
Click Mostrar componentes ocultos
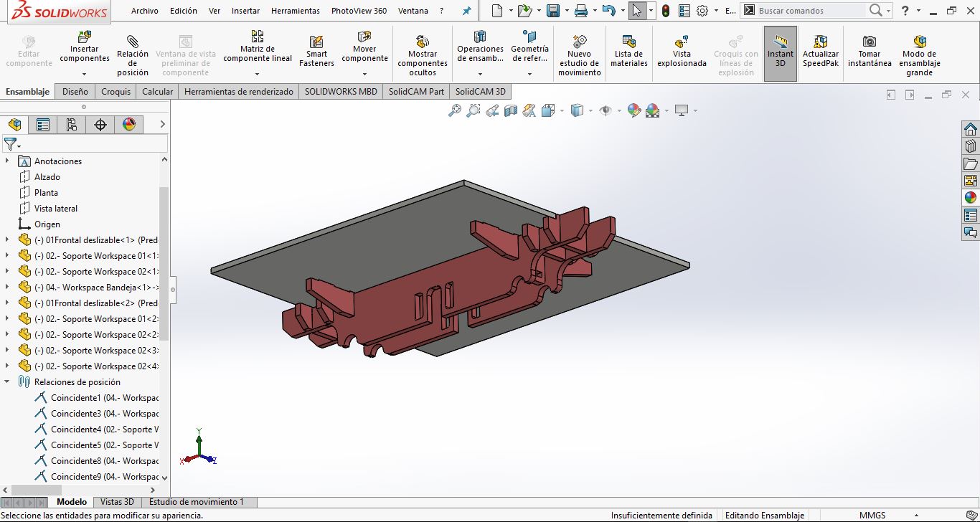coord(423,42)
